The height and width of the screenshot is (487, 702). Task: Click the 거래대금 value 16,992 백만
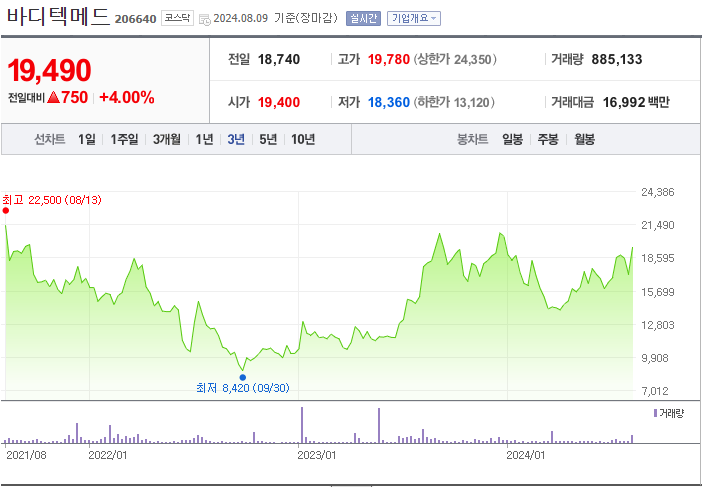coord(636,103)
